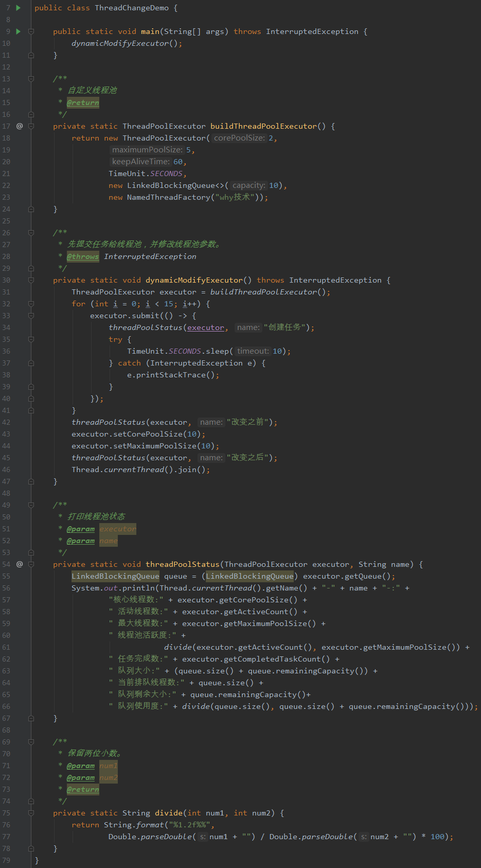The image size is (481, 868).
Task: Click the "队列使用度:" string on line 66
Action: pyautogui.click(x=138, y=706)
